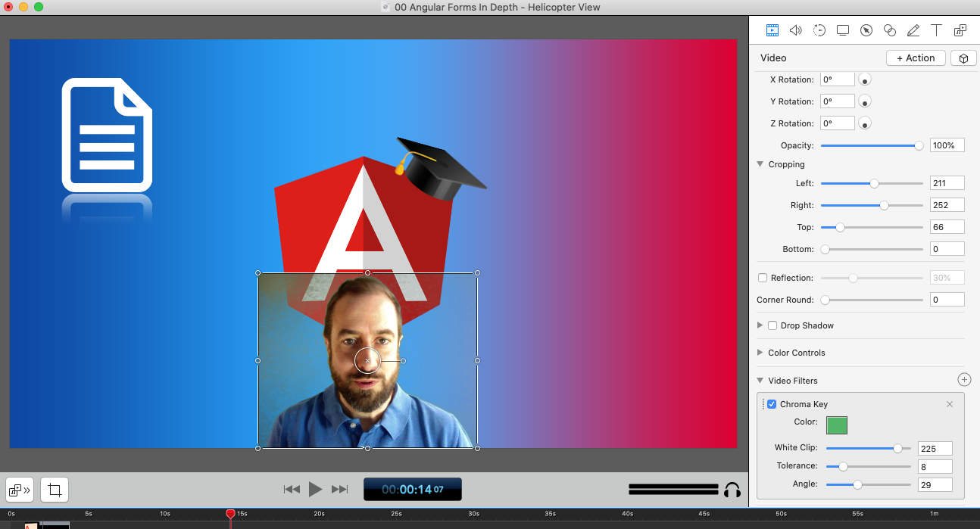Click the timecode display
The image size is (980, 529).
click(413, 490)
